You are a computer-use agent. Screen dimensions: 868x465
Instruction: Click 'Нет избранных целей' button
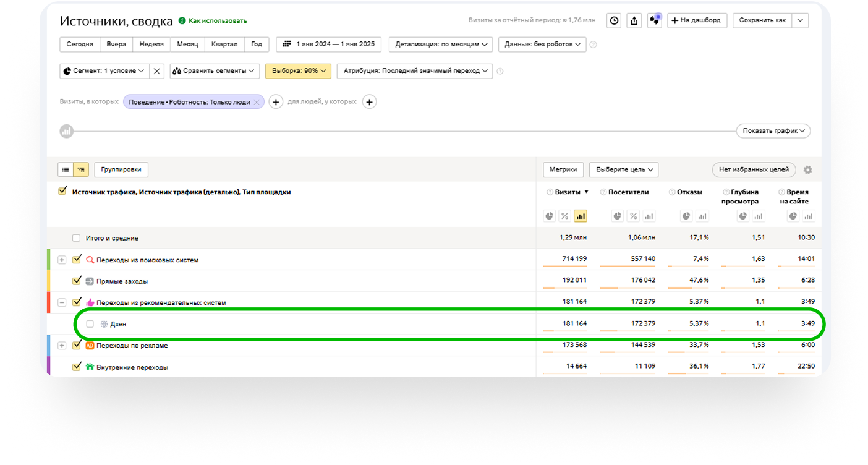point(754,169)
